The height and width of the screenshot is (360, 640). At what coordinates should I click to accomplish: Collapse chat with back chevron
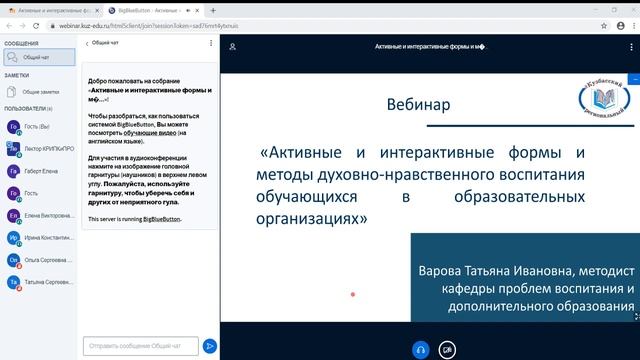[87, 43]
